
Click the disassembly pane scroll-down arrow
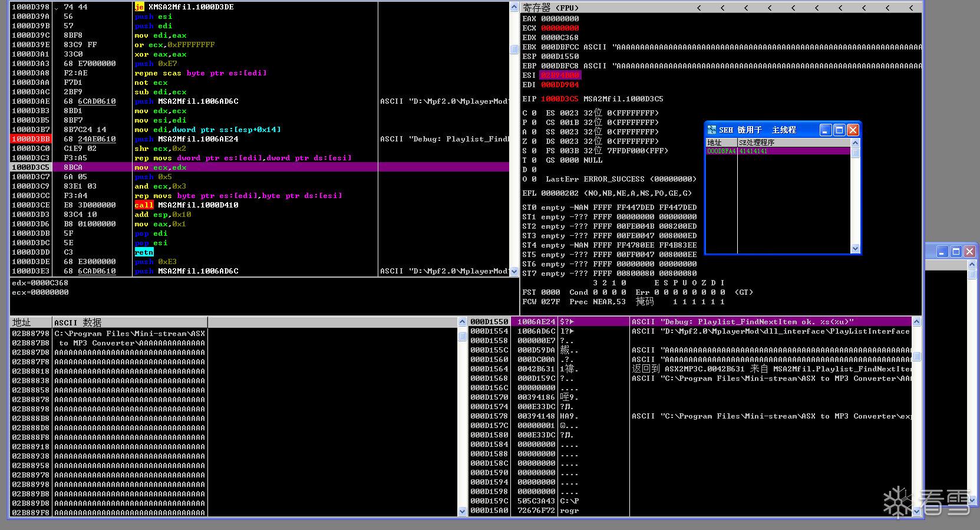(514, 272)
